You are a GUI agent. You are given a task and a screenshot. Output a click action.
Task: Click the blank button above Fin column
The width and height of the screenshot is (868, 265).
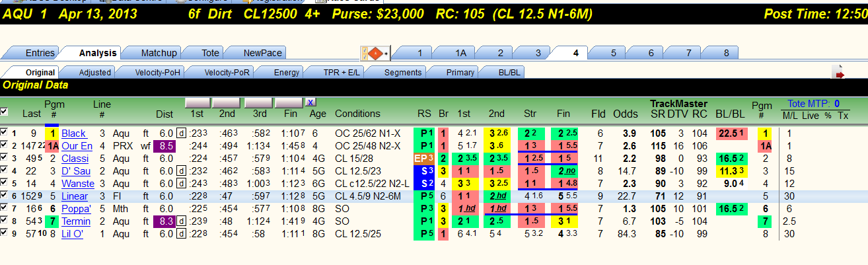coord(289,102)
